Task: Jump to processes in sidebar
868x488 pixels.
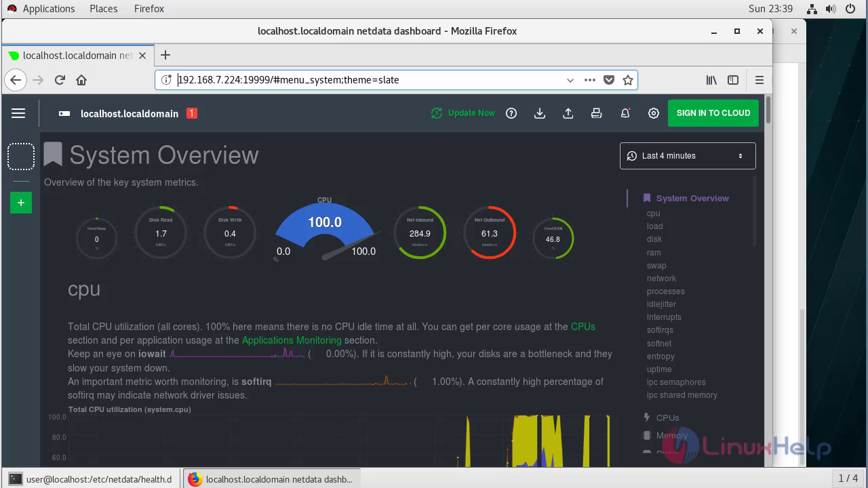Action: coord(665,291)
